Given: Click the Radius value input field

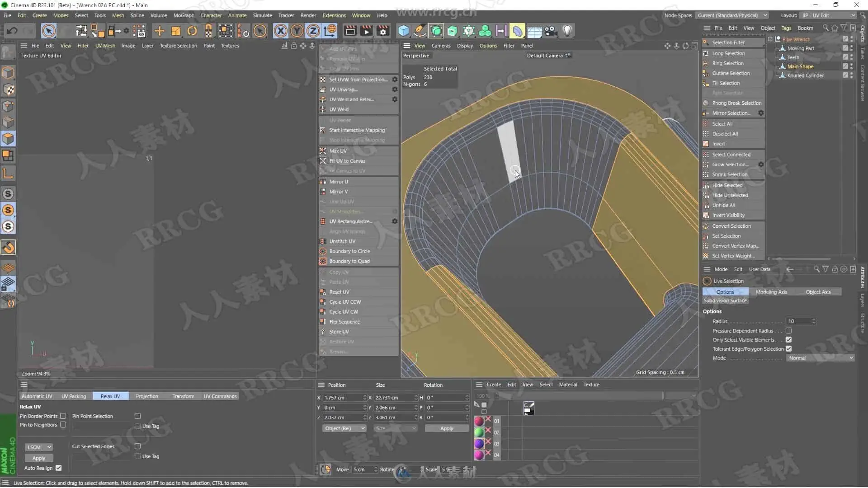Looking at the screenshot, I should click(798, 321).
